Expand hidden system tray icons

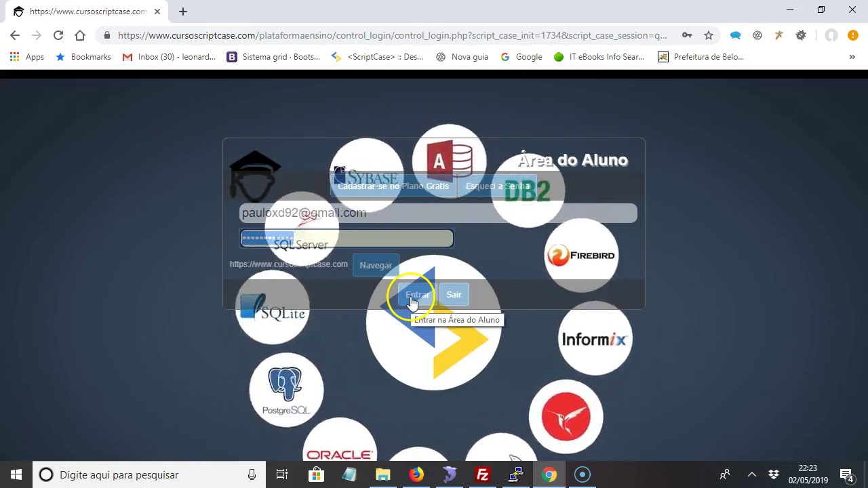click(x=751, y=474)
